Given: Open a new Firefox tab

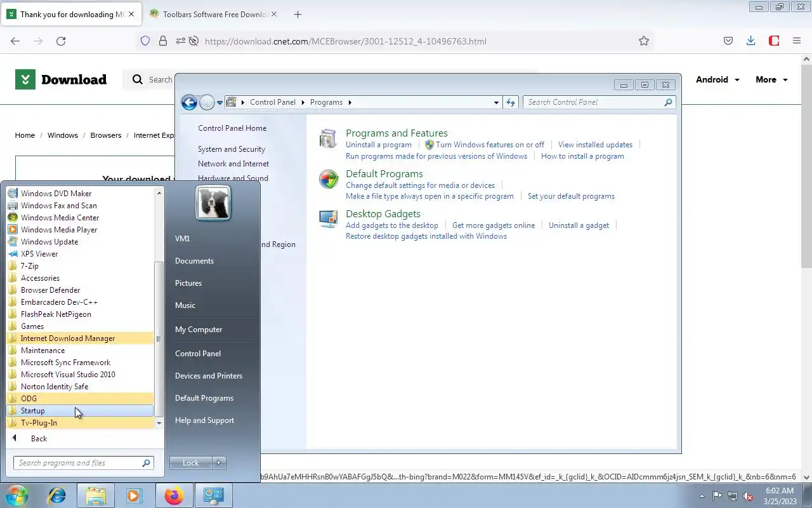Looking at the screenshot, I should pos(298,15).
